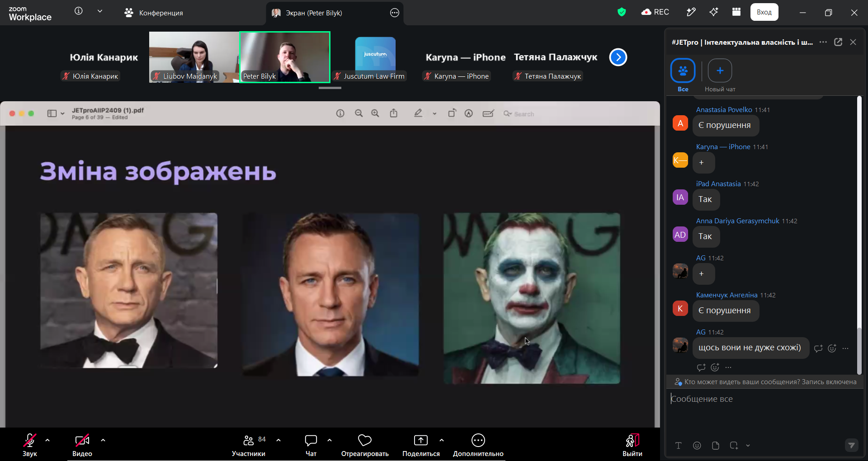
Task: Open more actions for 'щось вони не дуже схожі' message
Action: (x=845, y=348)
